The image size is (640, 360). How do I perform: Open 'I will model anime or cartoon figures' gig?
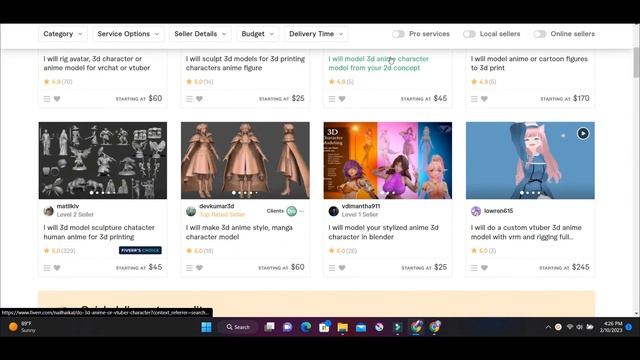(x=529, y=63)
